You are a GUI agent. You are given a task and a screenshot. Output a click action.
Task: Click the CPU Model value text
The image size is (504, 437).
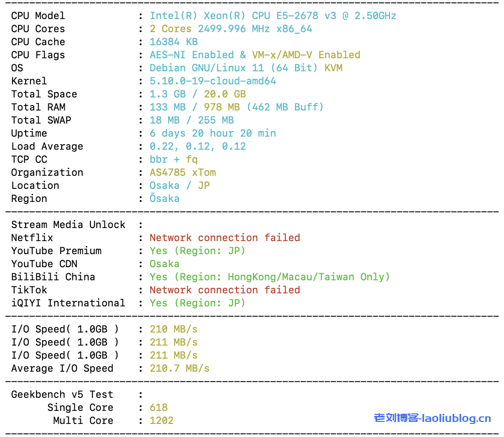coord(273,16)
